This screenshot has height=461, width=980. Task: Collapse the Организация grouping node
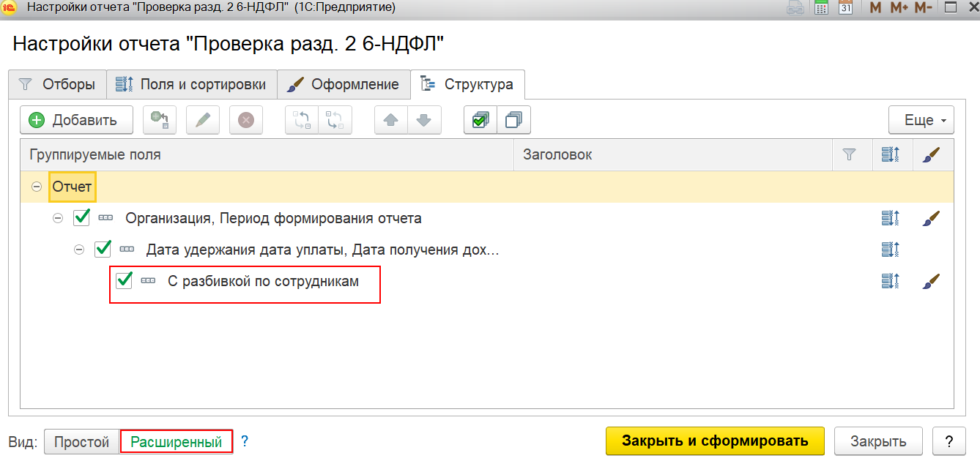point(58,218)
